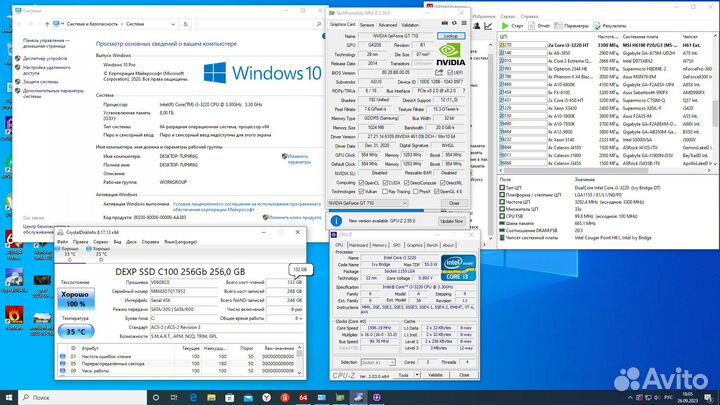Toggle OpenCL checkbox in GPU-Z
Image resolution: width=720 pixels, height=405 pixels.
point(361,183)
